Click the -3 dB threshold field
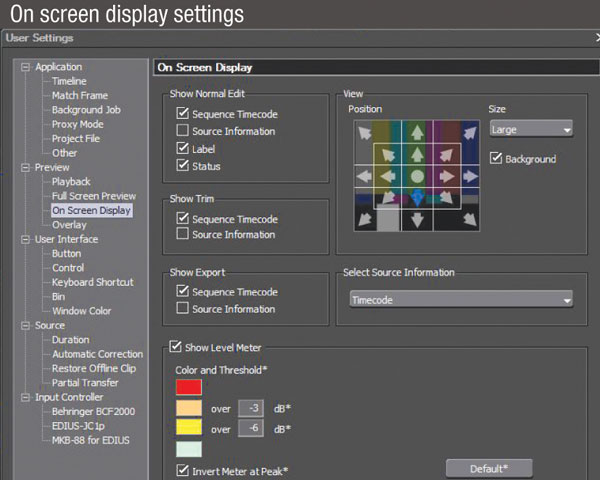Viewport: 600px width, 480px height. click(251, 408)
